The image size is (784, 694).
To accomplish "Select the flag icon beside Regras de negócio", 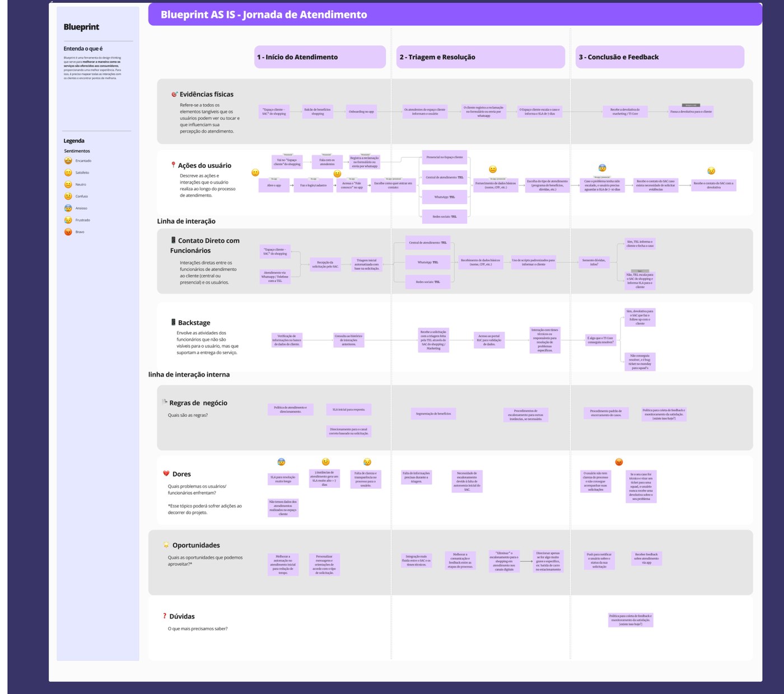I will point(165,402).
